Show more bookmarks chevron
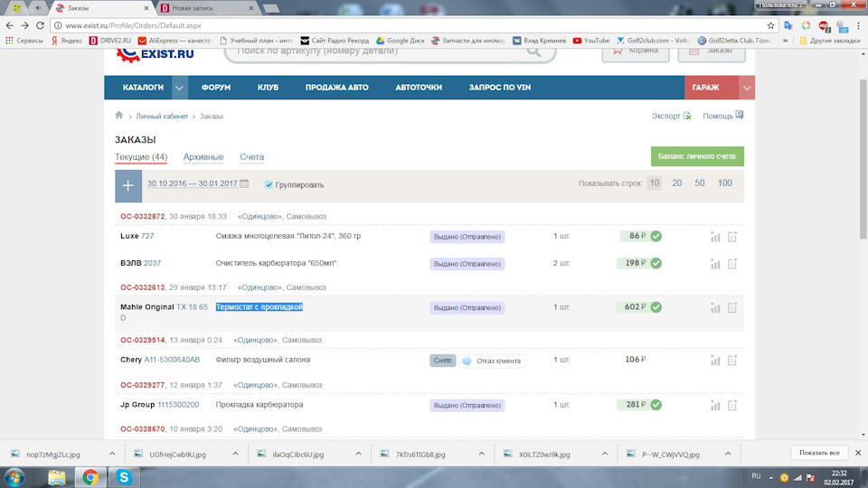868x488 pixels. click(785, 41)
